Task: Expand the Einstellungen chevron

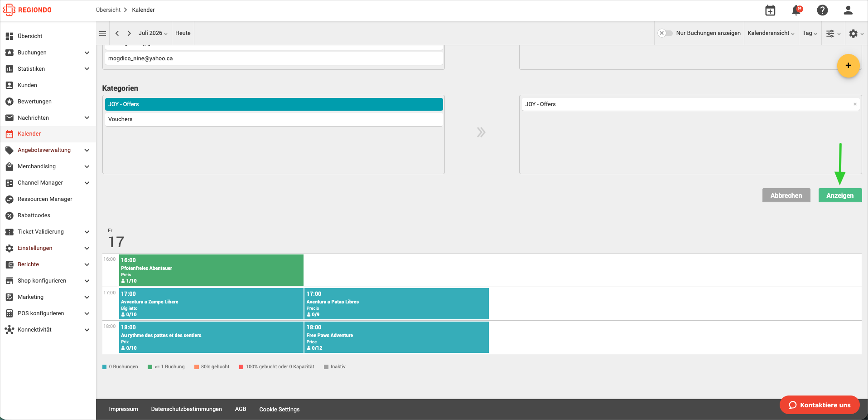Action: [87, 248]
